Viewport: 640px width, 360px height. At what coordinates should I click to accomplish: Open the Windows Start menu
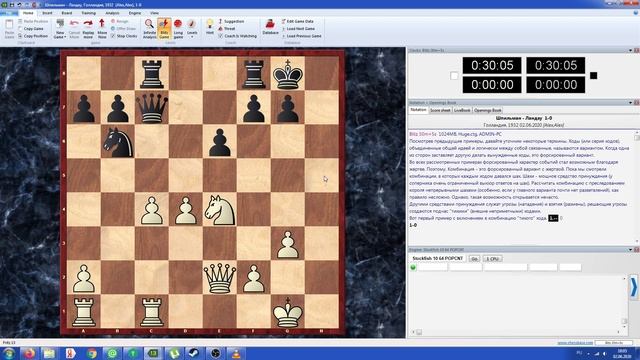tap(9, 353)
